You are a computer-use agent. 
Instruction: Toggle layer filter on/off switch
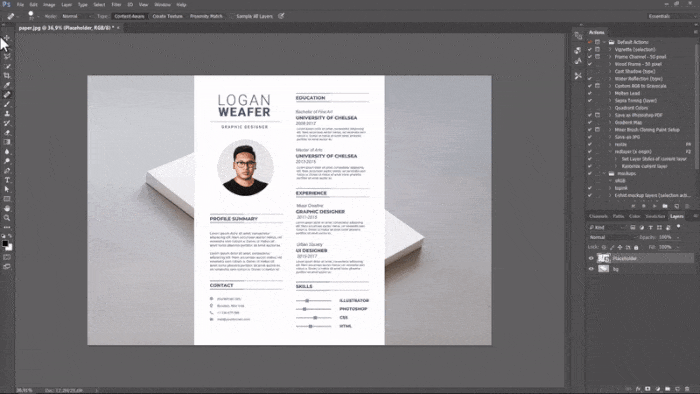[679, 227]
